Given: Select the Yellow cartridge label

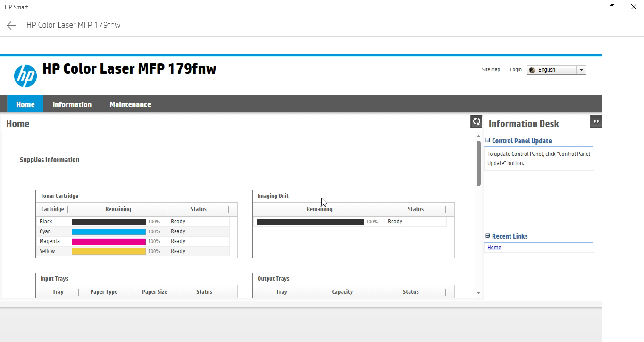Looking at the screenshot, I should point(47,251).
